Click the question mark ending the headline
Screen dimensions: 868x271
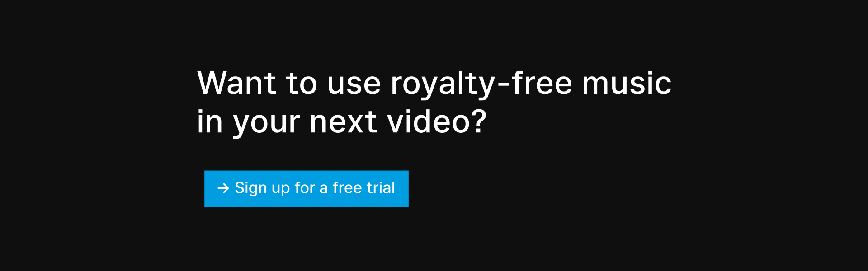479,121
